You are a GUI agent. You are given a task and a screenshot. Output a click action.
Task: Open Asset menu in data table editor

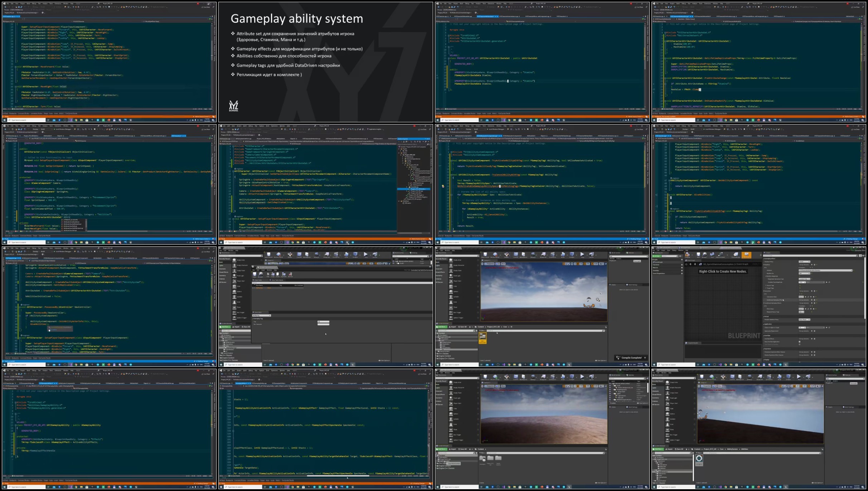click(263, 270)
